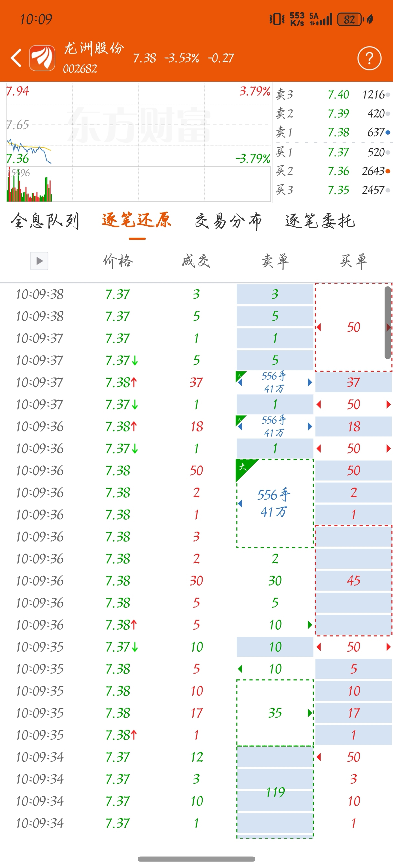Tap the blue dot beside 卖1 quantity
The image size is (393, 868).
(x=388, y=132)
